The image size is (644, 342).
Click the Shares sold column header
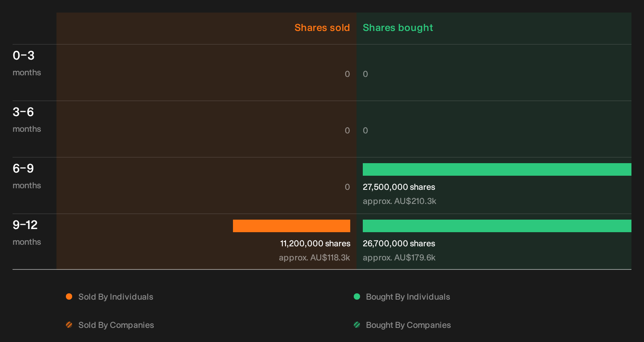(x=322, y=28)
